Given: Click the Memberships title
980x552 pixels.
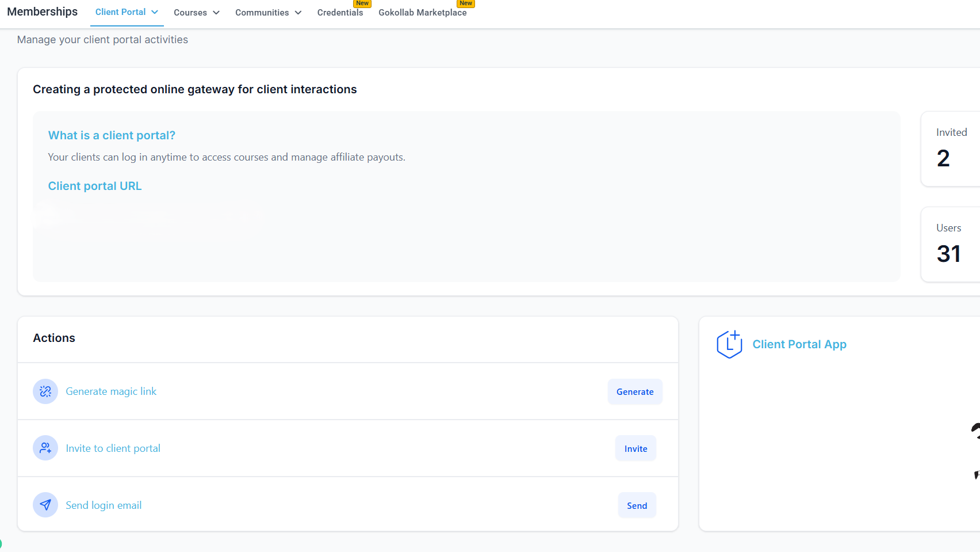Looking at the screenshot, I should click(42, 12).
